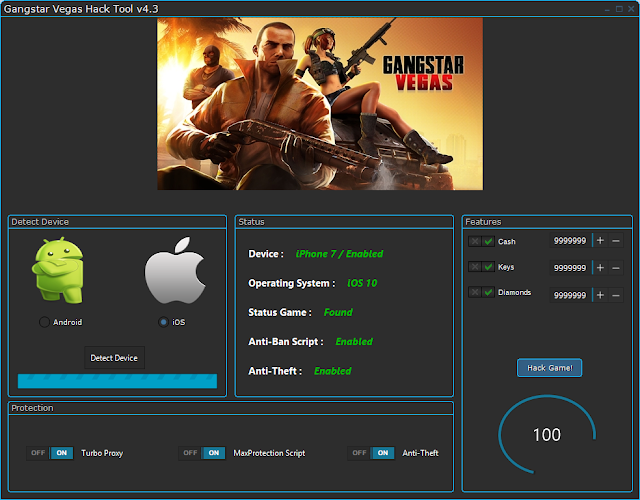
Task: Click the blue device detection progress bar
Action: click(117, 381)
